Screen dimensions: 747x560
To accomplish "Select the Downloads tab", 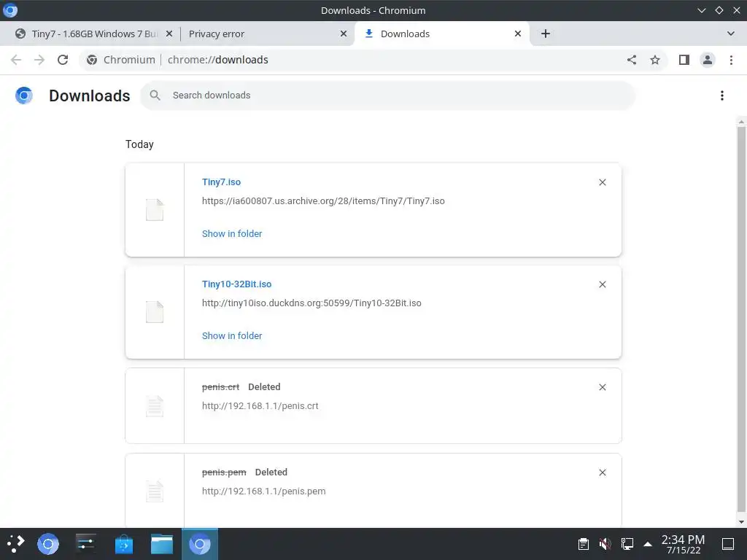I will pyautogui.click(x=442, y=34).
